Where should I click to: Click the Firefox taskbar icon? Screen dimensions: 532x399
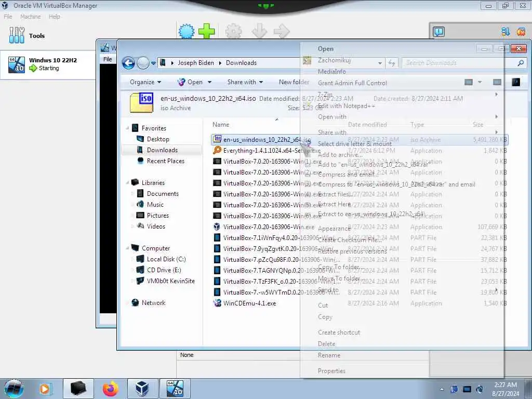coord(110,389)
